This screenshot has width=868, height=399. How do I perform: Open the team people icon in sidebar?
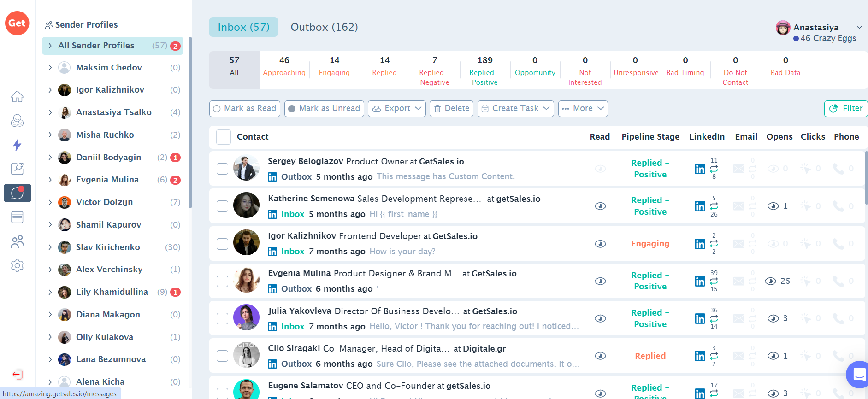coord(17,241)
